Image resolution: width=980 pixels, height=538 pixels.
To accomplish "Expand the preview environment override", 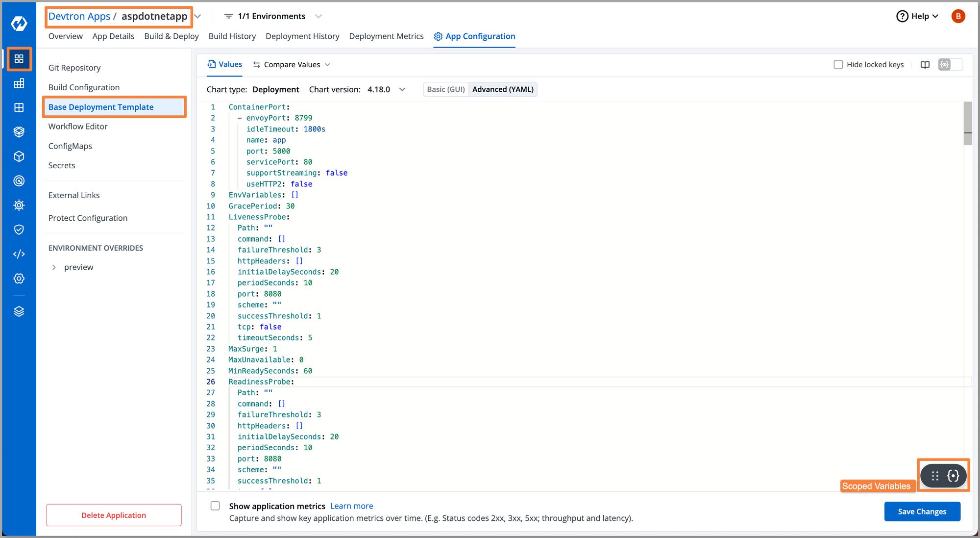I will (x=53, y=267).
